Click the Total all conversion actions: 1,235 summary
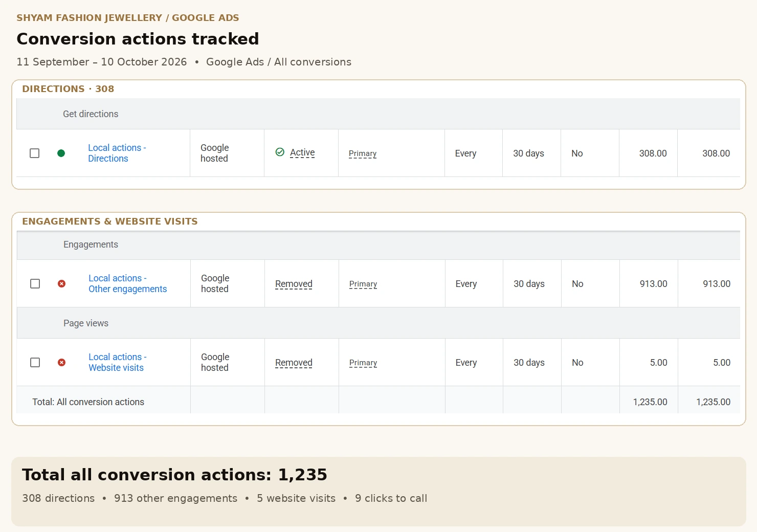This screenshot has width=757, height=532. [174, 475]
